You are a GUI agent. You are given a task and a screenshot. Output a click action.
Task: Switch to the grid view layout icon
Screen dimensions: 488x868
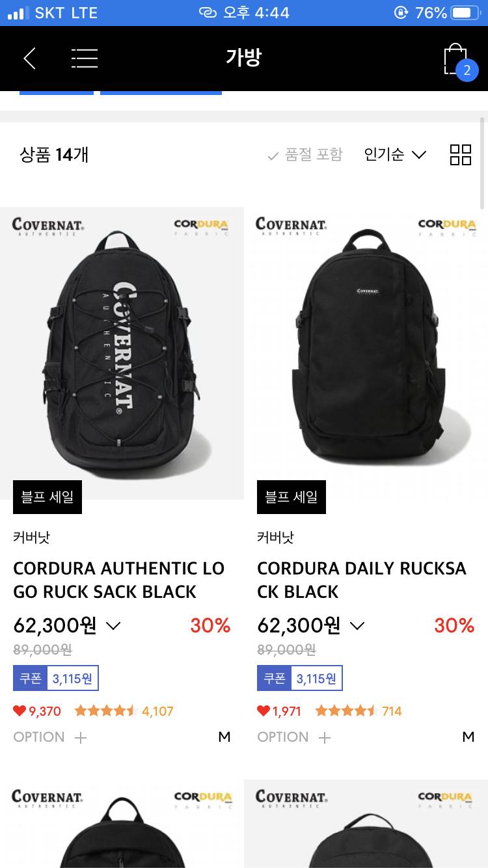461,155
